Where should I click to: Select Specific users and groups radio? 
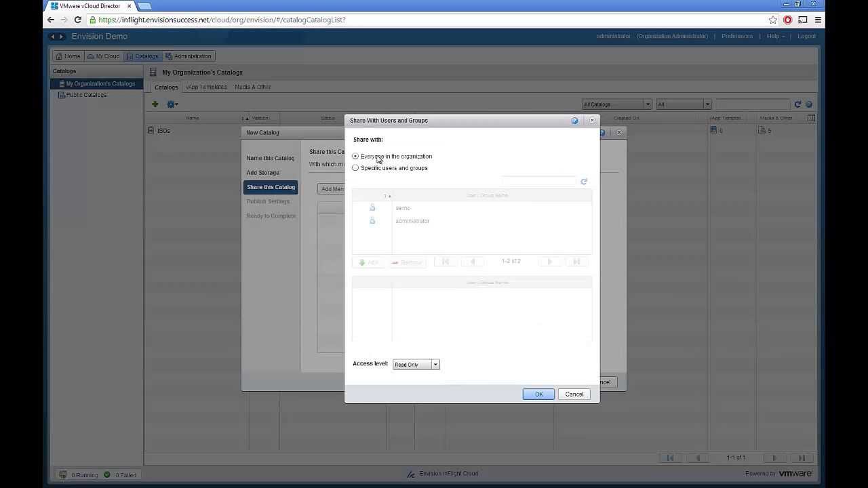click(355, 168)
